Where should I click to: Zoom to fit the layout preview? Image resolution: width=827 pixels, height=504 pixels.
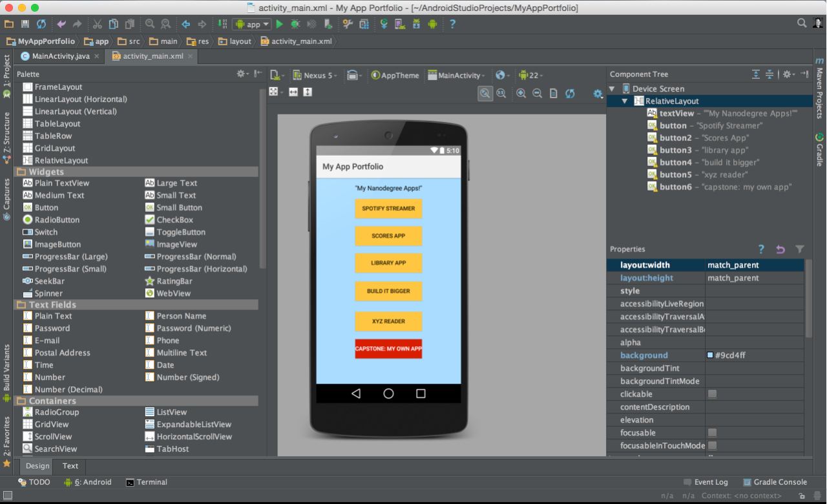[x=485, y=93]
